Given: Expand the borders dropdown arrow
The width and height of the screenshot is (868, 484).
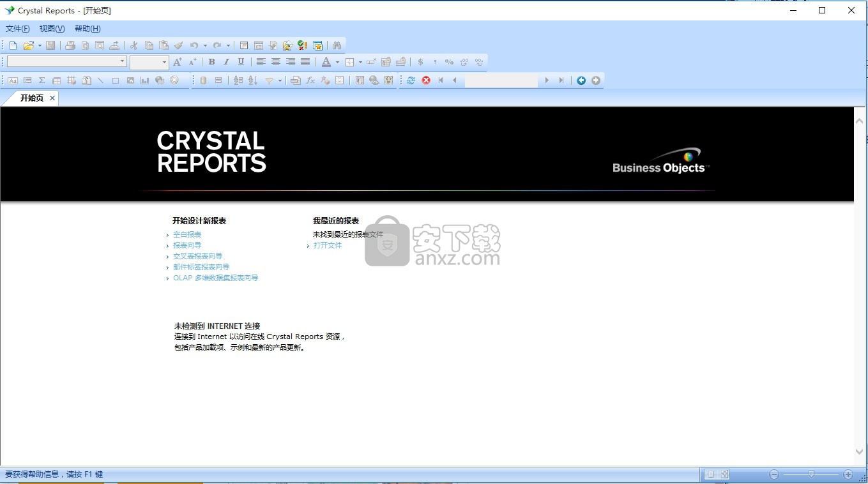Looking at the screenshot, I should point(360,62).
